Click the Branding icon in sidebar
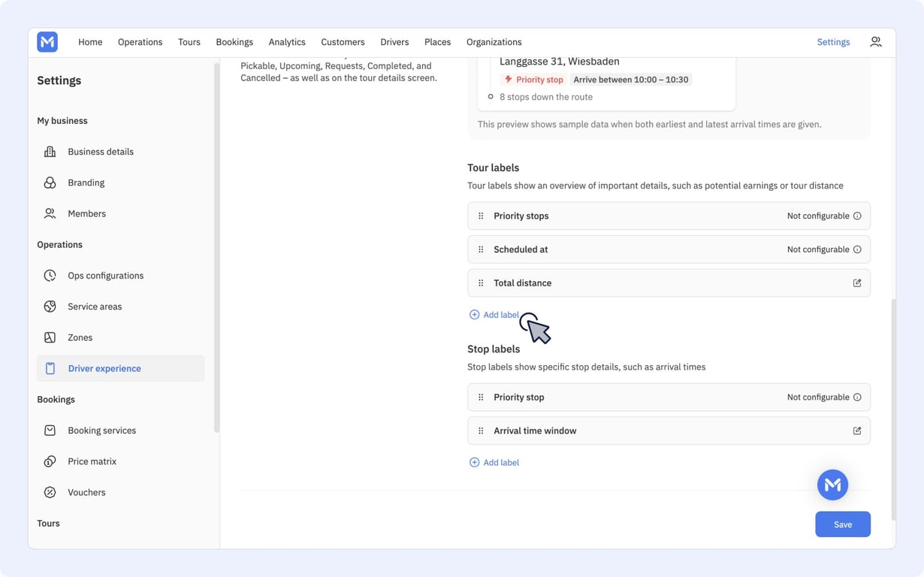924x577 pixels. coord(50,183)
